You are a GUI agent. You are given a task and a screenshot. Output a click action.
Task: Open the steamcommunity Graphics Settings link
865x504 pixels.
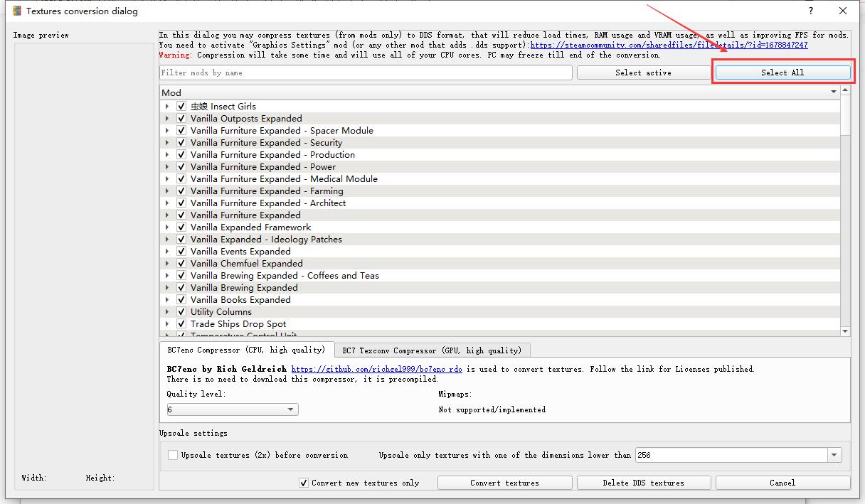coord(669,45)
